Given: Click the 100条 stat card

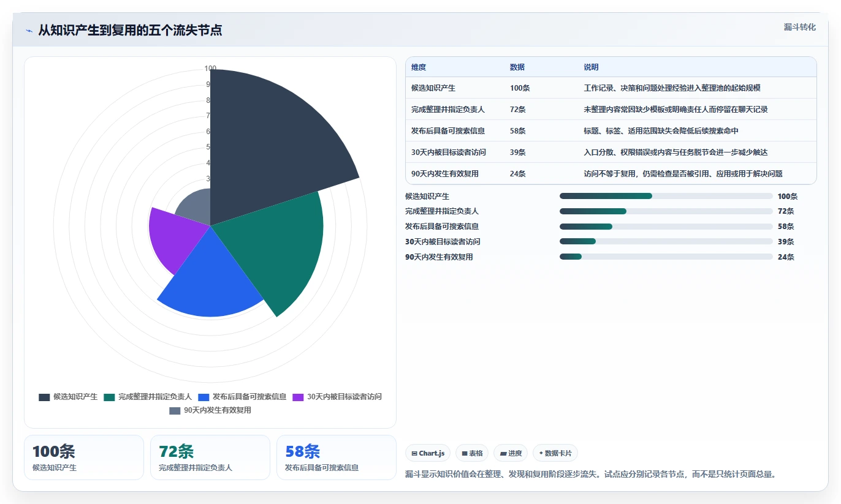Looking at the screenshot, I should [x=84, y=457].
